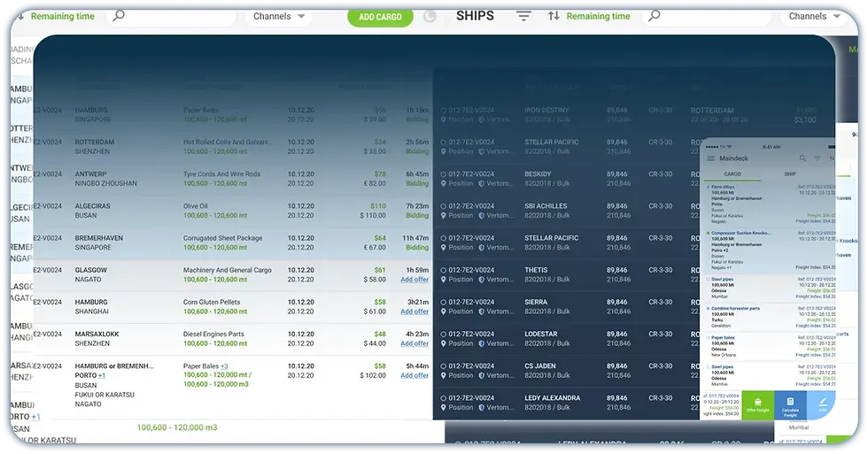Switch to SHIP tab in mobile app

click(x=790, y=174)
